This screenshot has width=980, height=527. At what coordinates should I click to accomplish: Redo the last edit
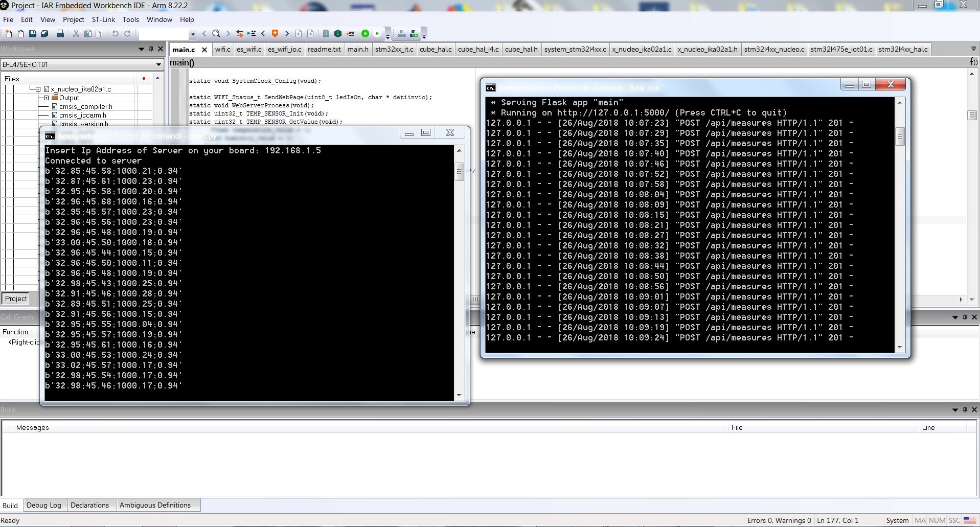tap(127, 34)
